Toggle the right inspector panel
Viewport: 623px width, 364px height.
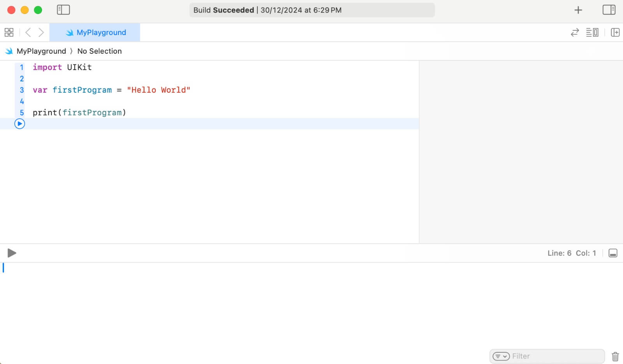(x=609, y=10)
